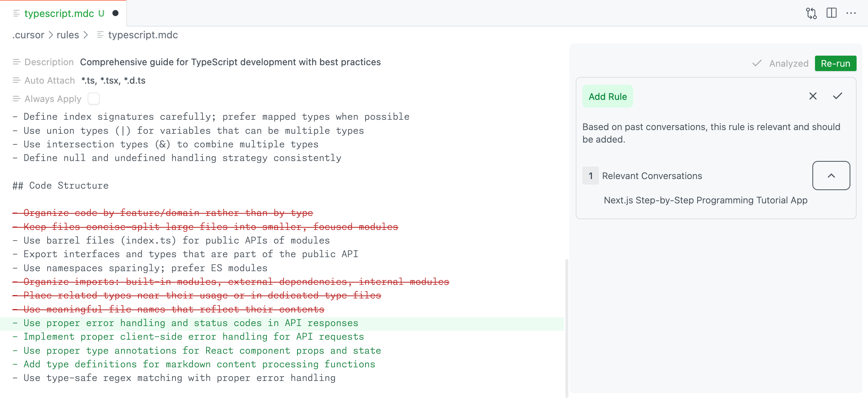Screen dimensions: 868x399
Task: Collapse the Relevant Conversations section
Action: click(831, 176)
